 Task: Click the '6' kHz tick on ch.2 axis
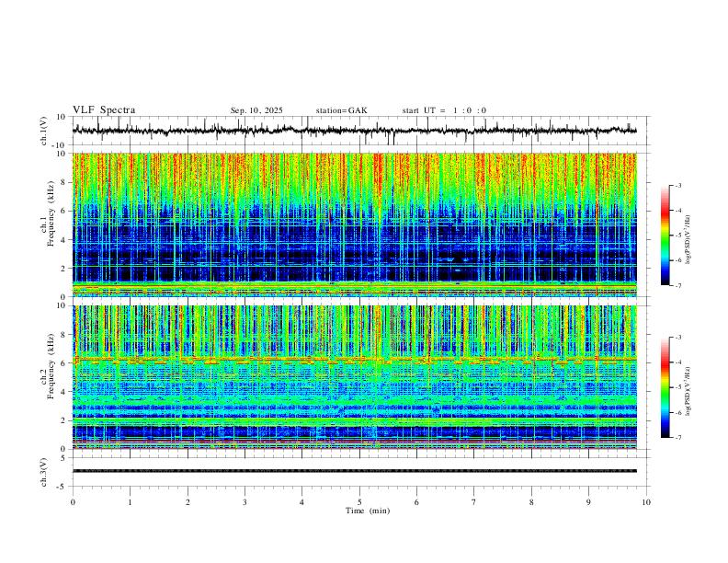coord(64,362)
